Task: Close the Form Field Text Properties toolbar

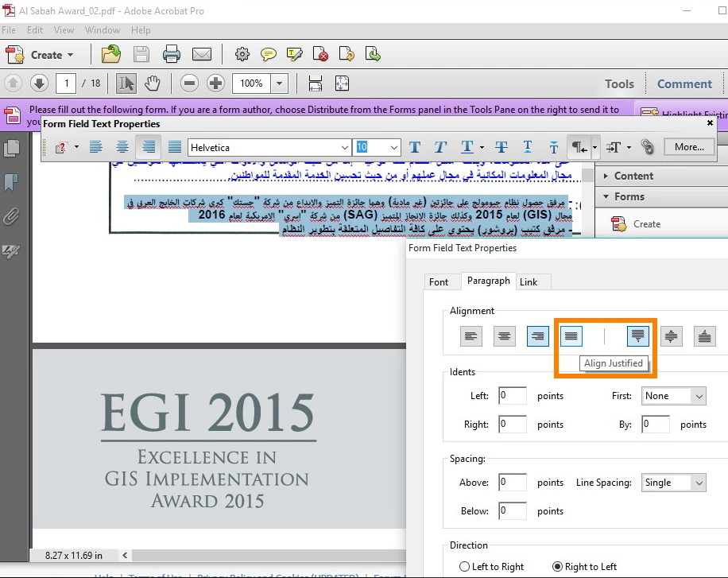Action: (x=710, y=122)
